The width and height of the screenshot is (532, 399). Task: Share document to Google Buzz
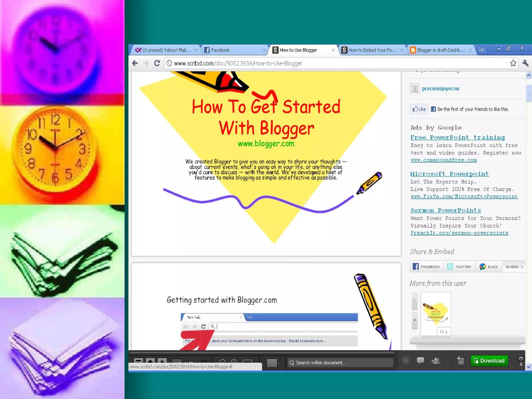489,267
